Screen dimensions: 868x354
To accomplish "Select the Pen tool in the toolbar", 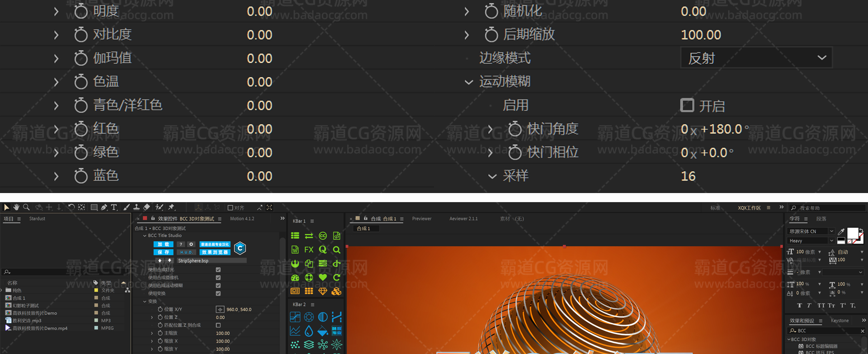I will click(104, 207).
